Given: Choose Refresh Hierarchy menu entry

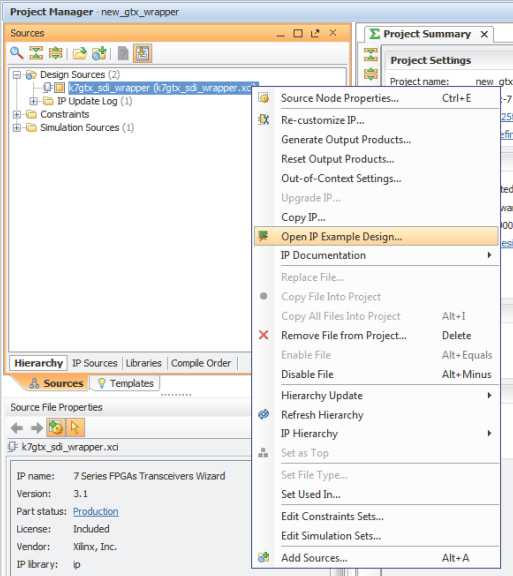Looking at the screenshot, I should point(376,415).
